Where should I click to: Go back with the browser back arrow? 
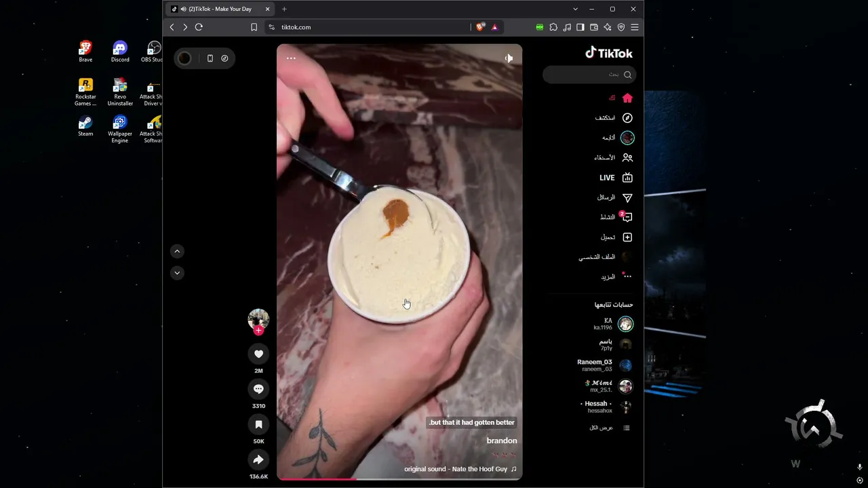point(172,27)
